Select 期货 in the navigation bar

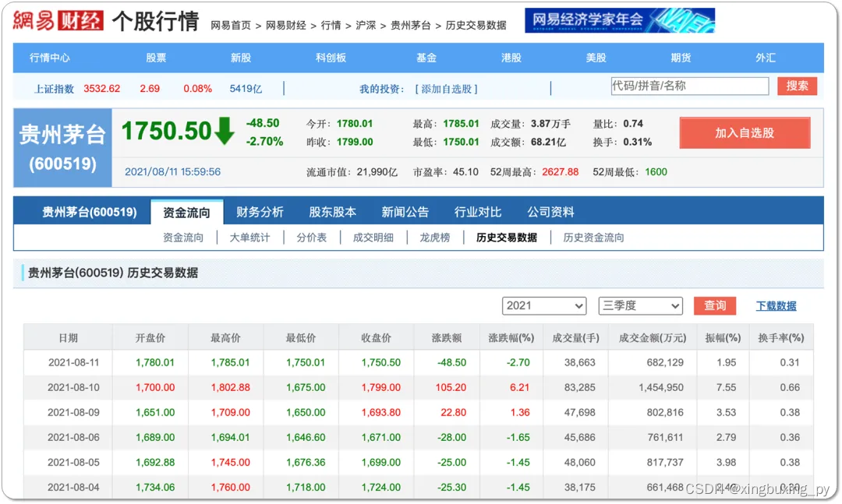coord(681,58)
